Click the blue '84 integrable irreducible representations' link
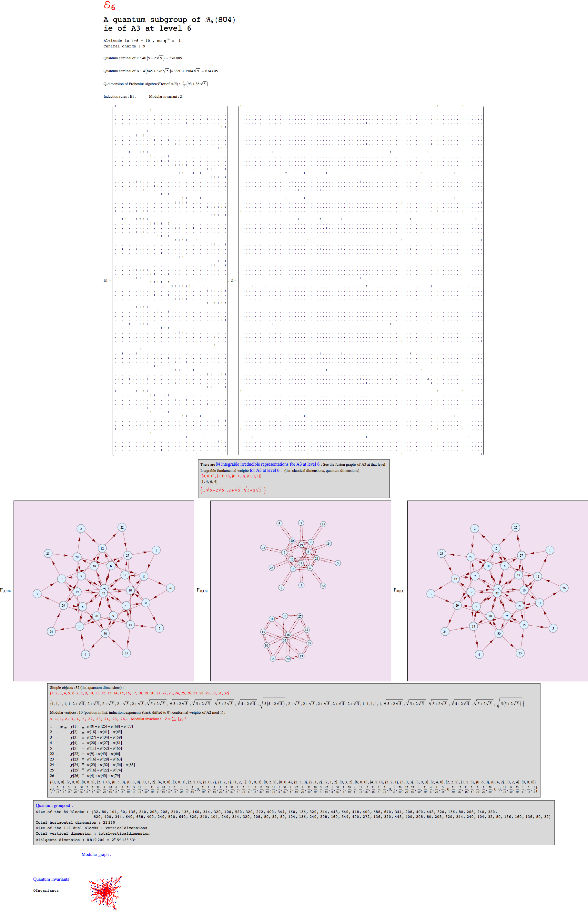 click(253, 464)
